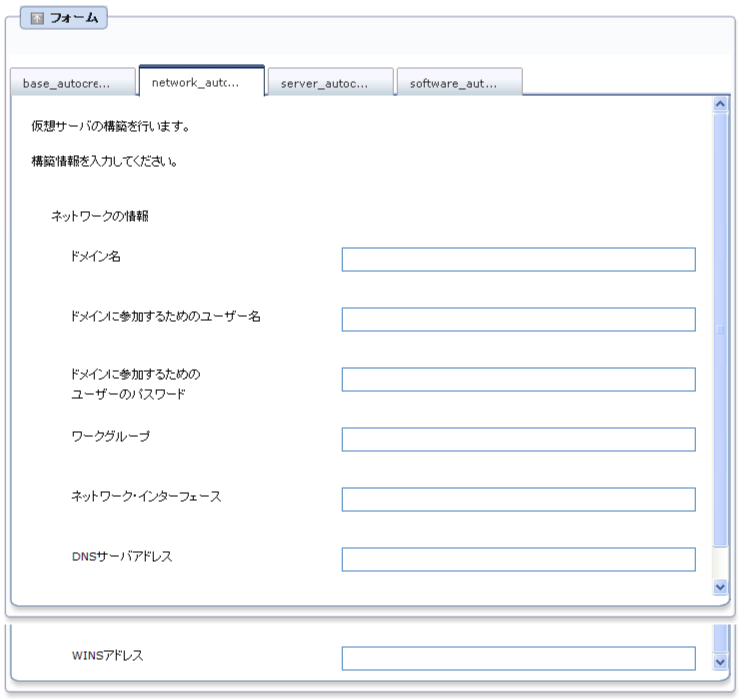Click the WINSアドレス input field
Viewport: 740px width, 700px height.
(518, 658)
